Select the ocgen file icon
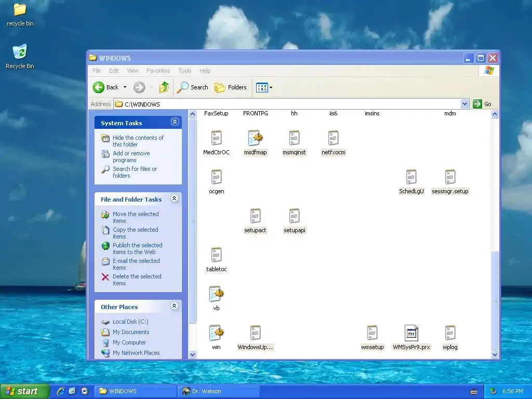 tap(216, 177)
